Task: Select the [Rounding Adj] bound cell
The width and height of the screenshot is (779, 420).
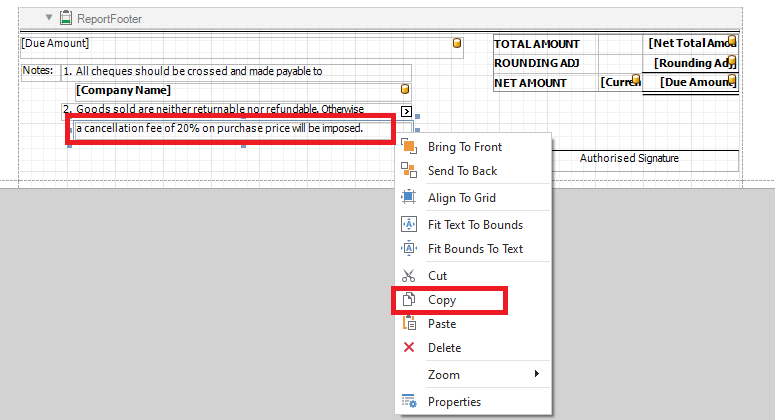Action: click(x=690, y=63)
